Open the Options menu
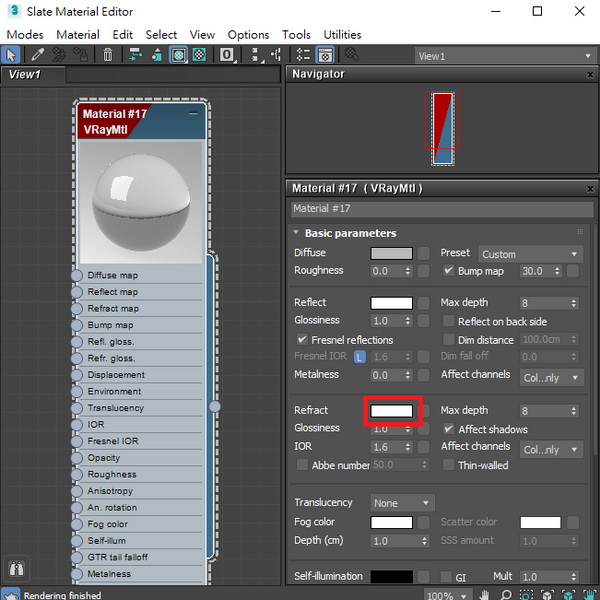The image size is (600, 600). (248, 35)
